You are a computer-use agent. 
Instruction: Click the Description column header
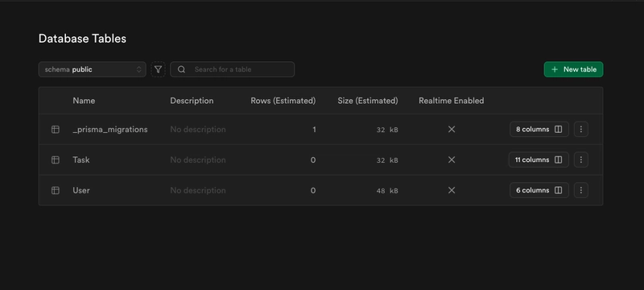point(192,101)
